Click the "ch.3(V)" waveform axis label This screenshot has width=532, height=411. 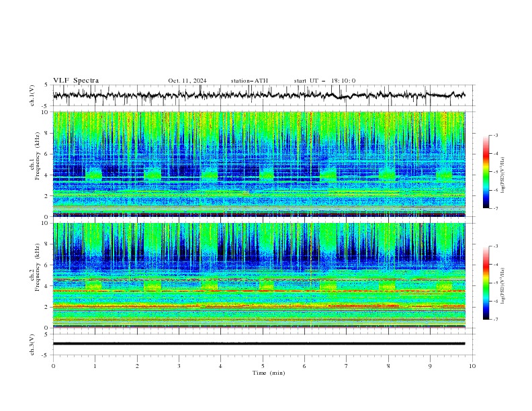click(32, 345)
